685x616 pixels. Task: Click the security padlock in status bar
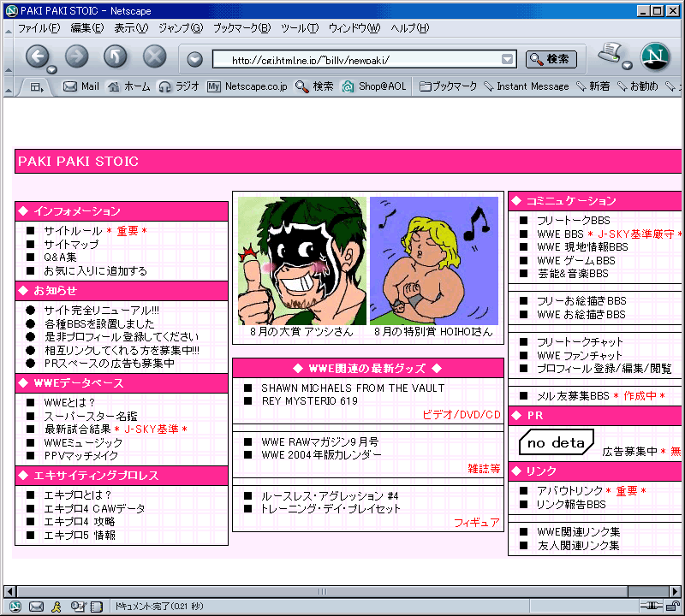(673, 606)
